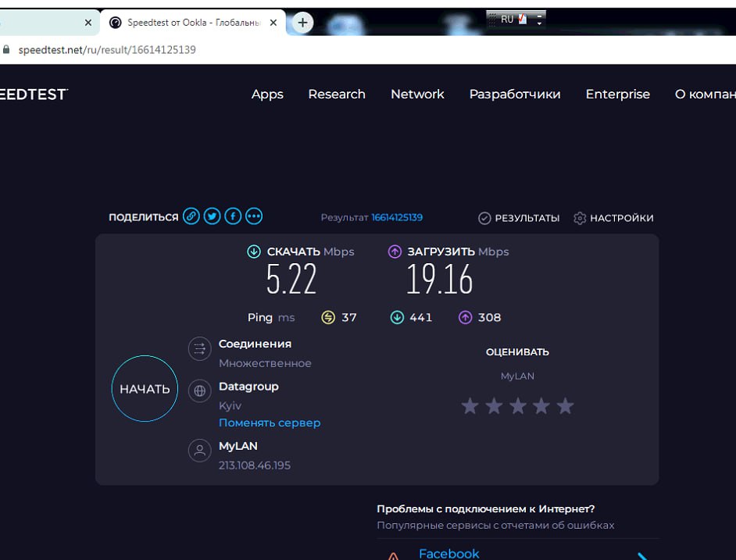Select the Speedtest от Ookla tab

click(193, 23)
